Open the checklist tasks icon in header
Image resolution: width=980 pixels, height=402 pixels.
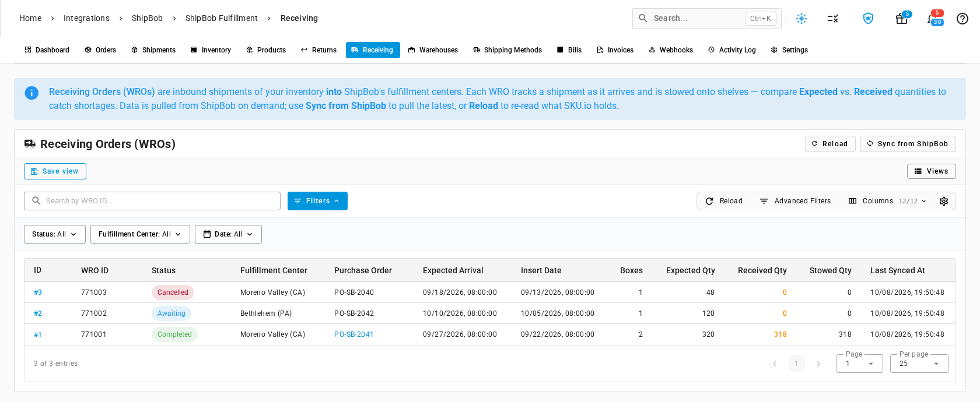point(833,19)
